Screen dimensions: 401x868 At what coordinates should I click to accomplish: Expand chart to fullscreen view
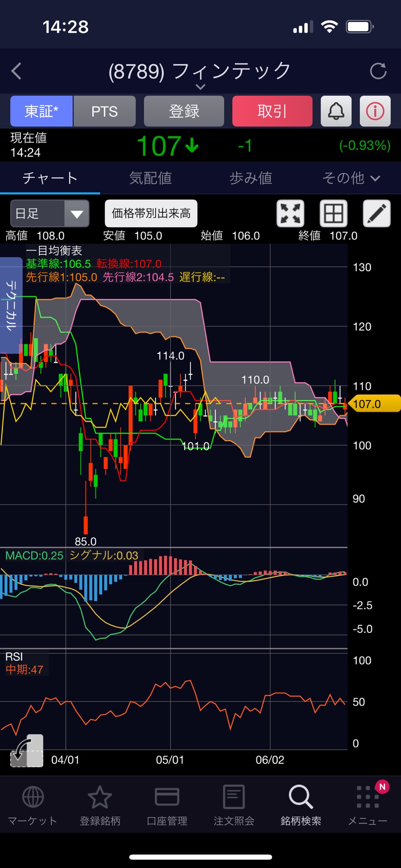290,213
